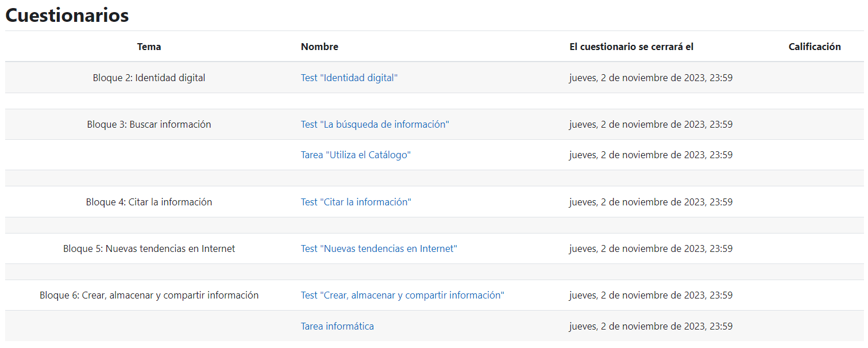This screenshot has width=868, height=348.
Task: Open the Tarea informática link
Action: [337, 326]
